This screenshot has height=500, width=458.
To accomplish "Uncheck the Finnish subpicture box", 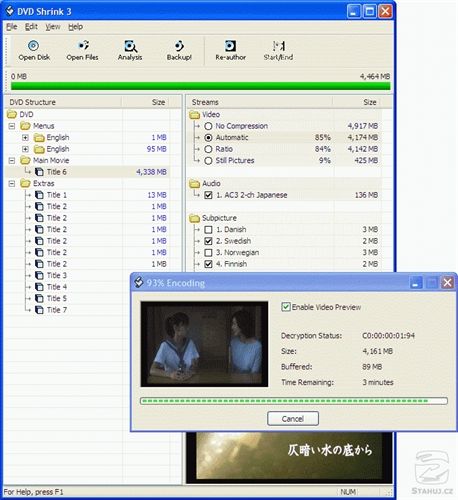I will click(208, 264).
